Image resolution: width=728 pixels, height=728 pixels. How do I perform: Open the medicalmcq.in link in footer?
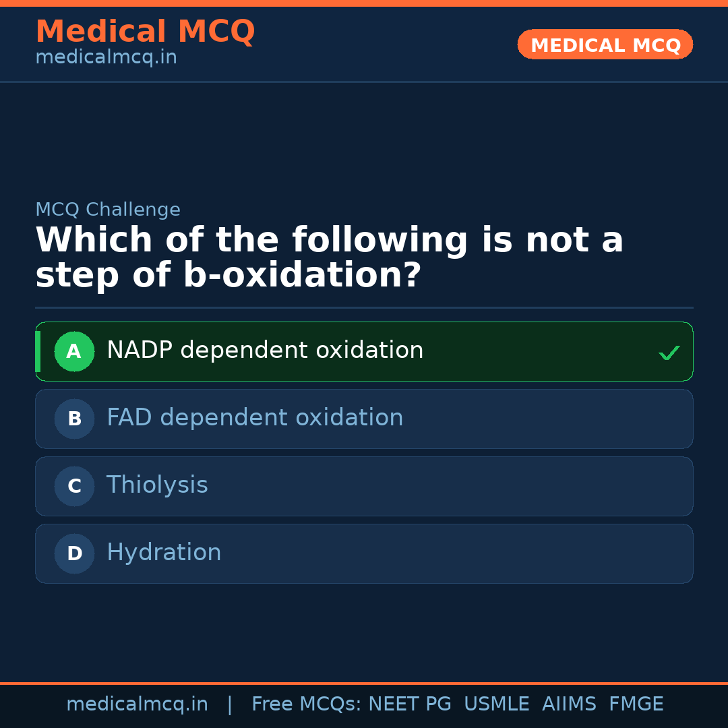pyautogui.click(x=137, y=704)
